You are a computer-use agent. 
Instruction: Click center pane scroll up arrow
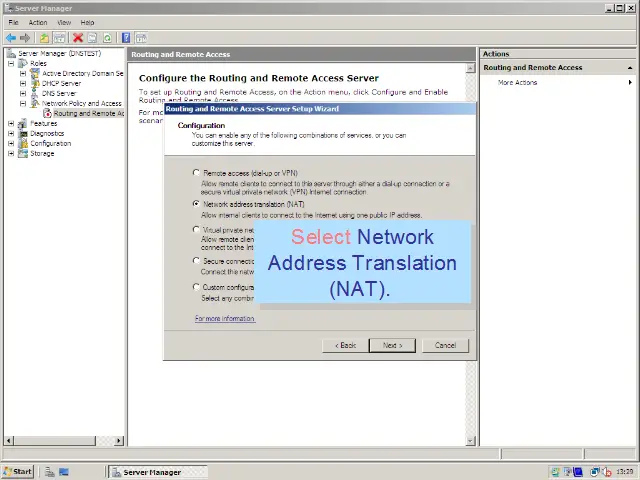[471, 68]
